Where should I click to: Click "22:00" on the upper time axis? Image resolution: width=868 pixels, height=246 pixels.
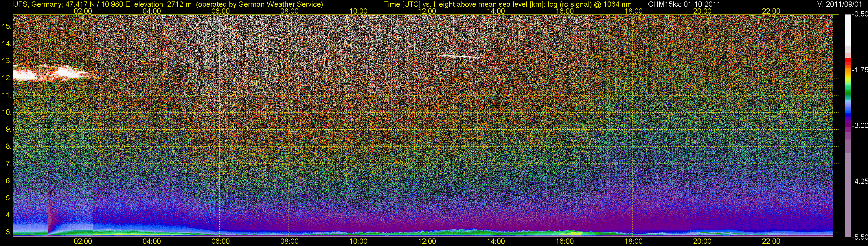click(771, 11)
